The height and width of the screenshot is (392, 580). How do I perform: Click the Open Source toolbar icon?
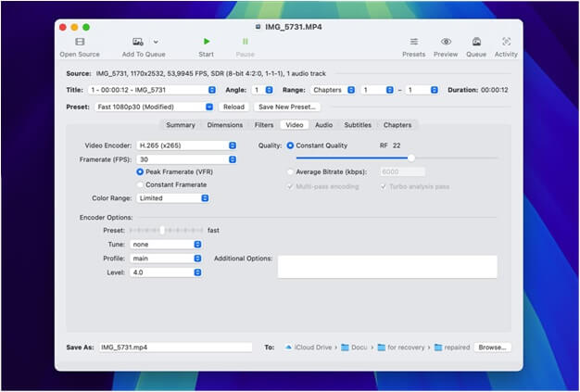80,42
